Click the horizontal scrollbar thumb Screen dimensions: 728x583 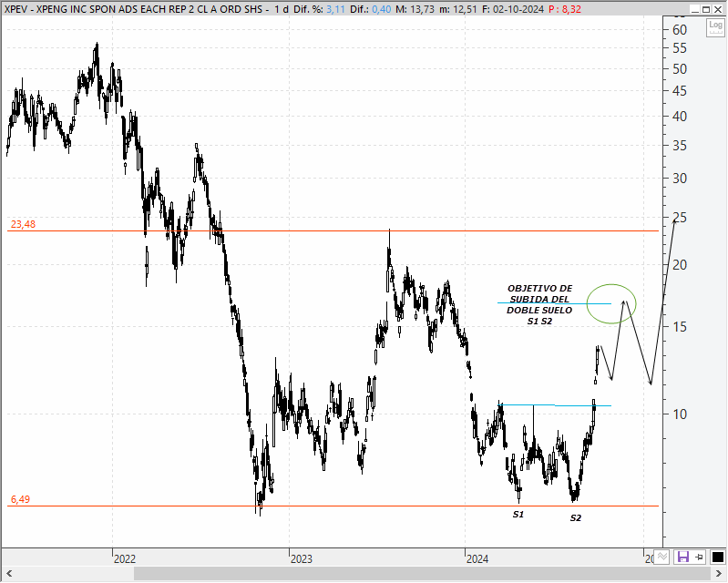click(423, 574)
